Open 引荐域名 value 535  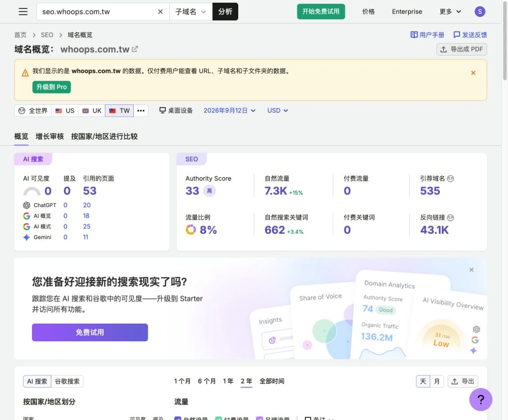pyautogui.click(x=430, y=191)
